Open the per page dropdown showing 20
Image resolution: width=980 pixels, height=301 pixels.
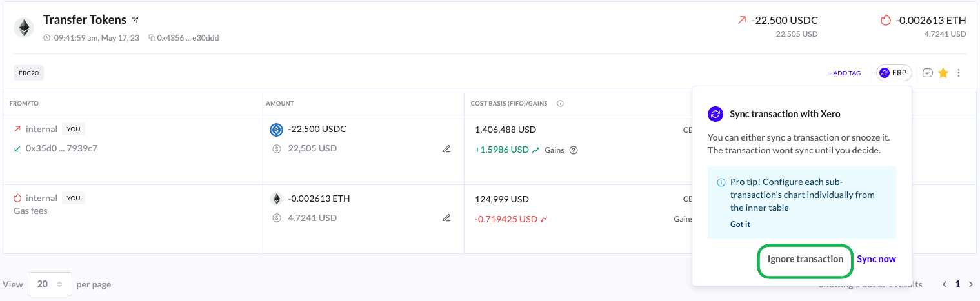click(x=50, y=284)
